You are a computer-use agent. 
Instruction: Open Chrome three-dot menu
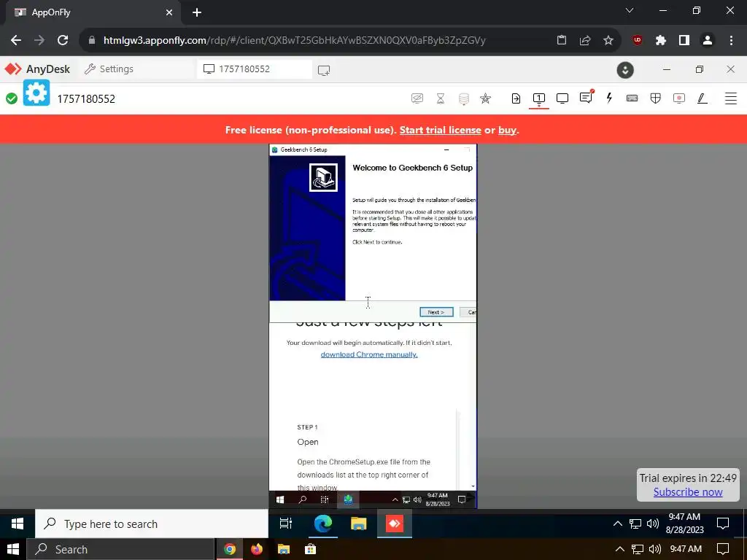click(731, 41)
